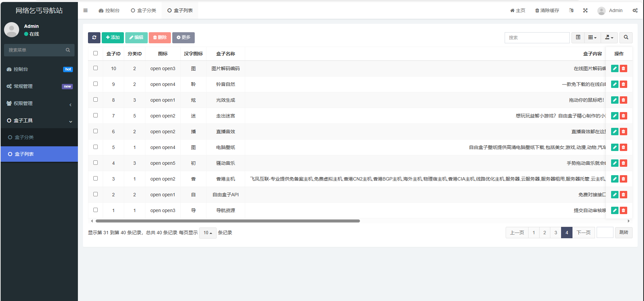Open the page size 10 dropdown
The image size is (644, 301).
(208, 233)
